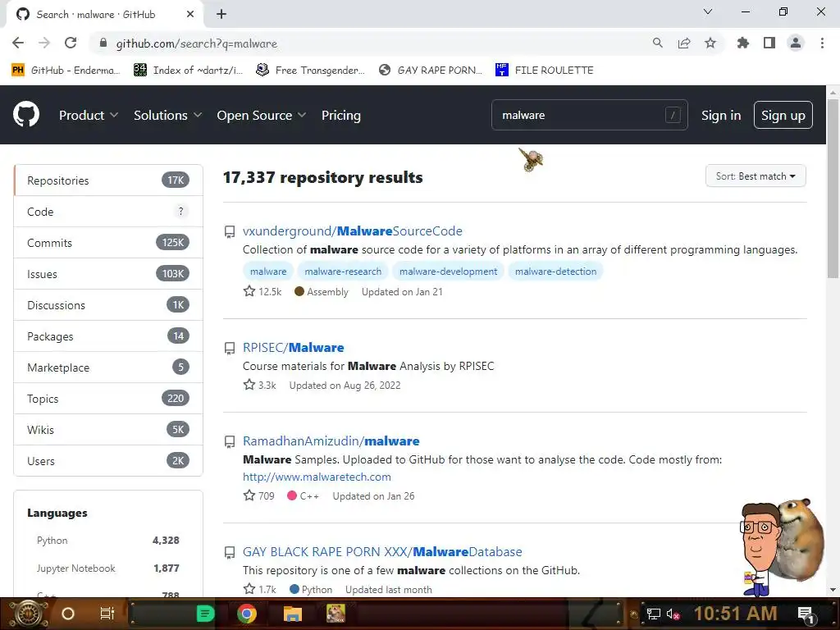Open the Pricing page
The height and width of the screenshot is (630, 840).
[x=340, y=115]
